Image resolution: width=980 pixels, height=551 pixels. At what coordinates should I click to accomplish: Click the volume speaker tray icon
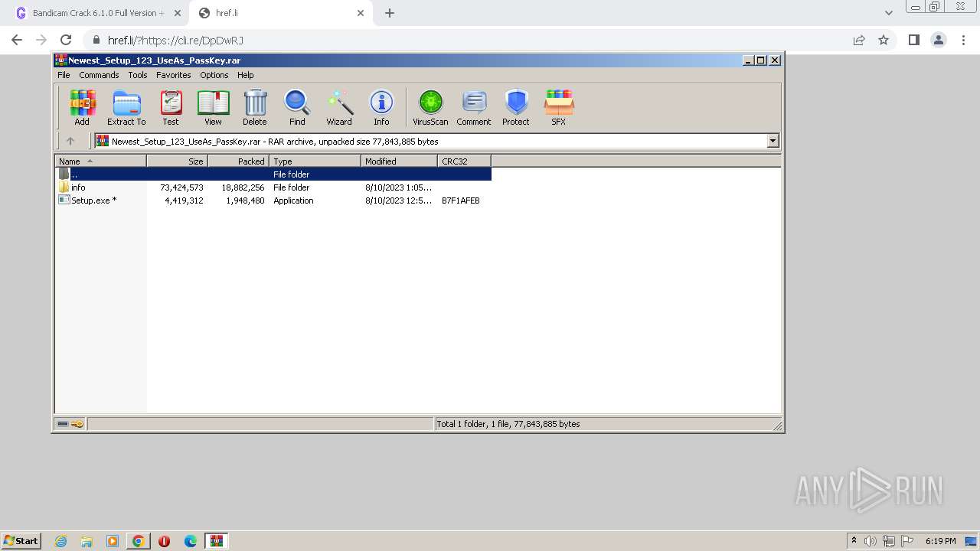pyautogui.click(x=871, y=541)
